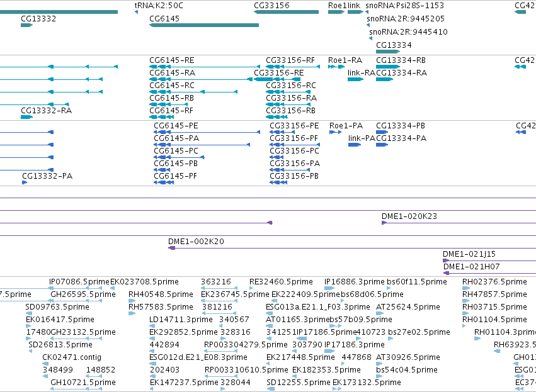Click the IP07086.5prime EST label

pyautogui.click(x=79, y=282)
